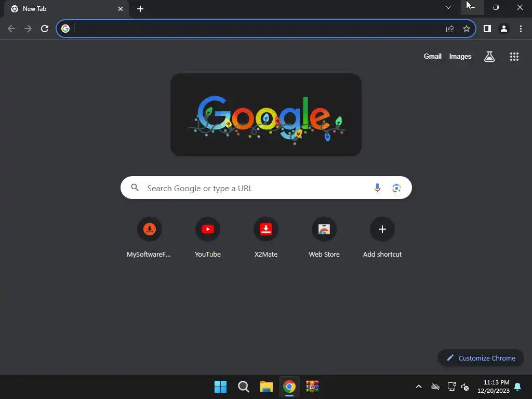This screenshot has width=532, height=399.
Task: Open the X2Mate shortcut
Action: click(x=266, y=237)
